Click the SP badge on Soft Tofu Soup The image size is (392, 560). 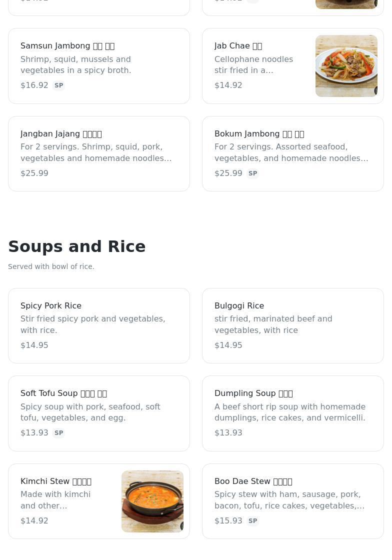pyautogui.click(x=58, y=433)
